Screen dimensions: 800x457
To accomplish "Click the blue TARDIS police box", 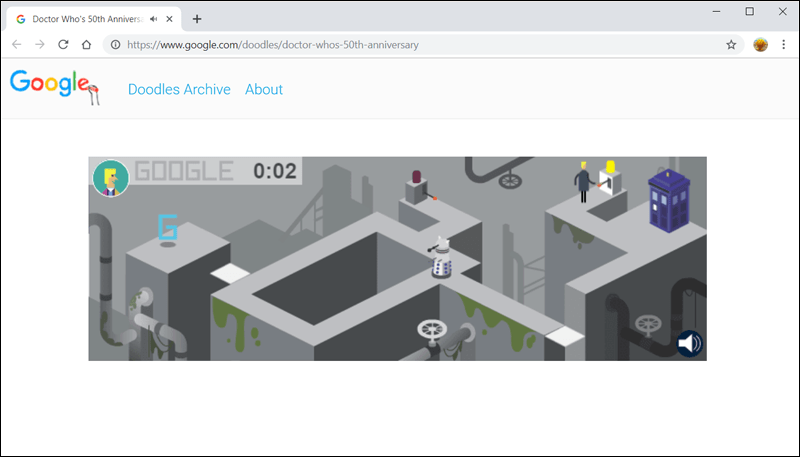I will pos(669,201).
